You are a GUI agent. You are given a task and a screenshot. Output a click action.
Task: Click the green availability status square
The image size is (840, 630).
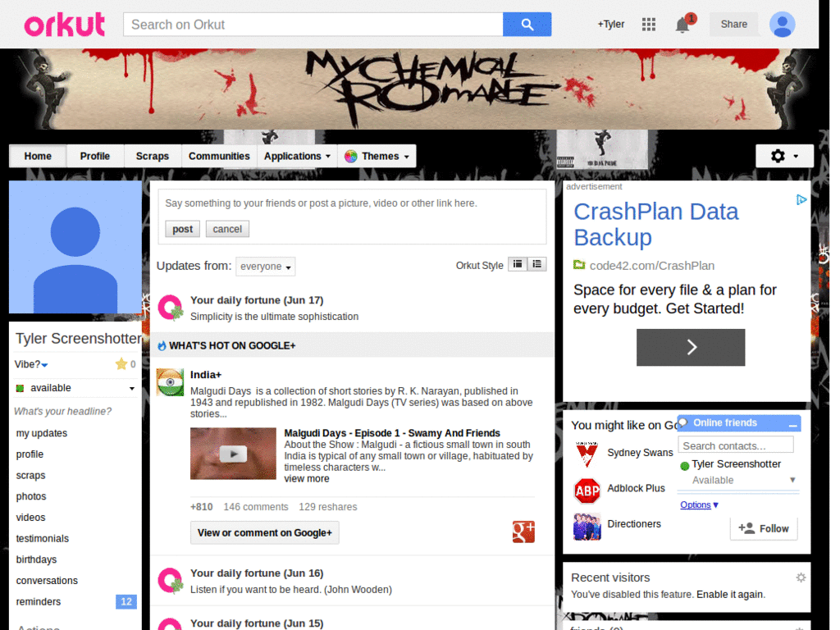[x=21, y=388]
